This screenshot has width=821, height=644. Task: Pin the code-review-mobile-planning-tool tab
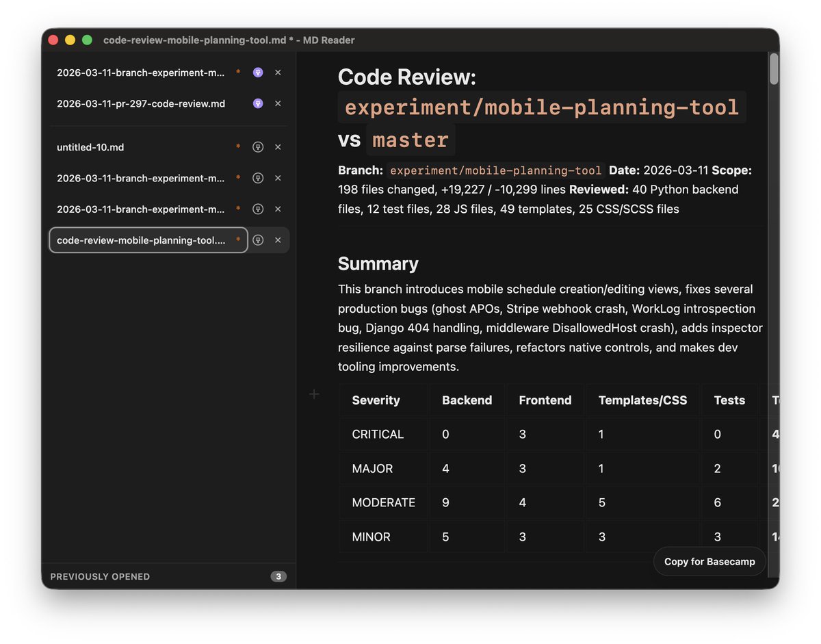(258, 240)
